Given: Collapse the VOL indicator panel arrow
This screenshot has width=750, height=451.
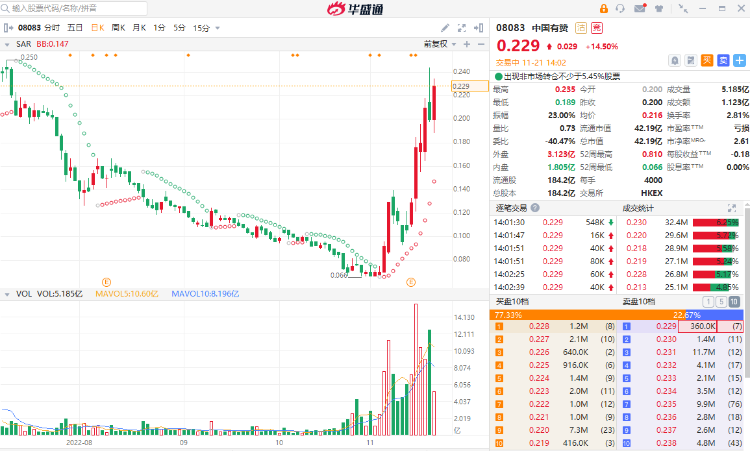Looking at the screenshot, I should (7, 294).
